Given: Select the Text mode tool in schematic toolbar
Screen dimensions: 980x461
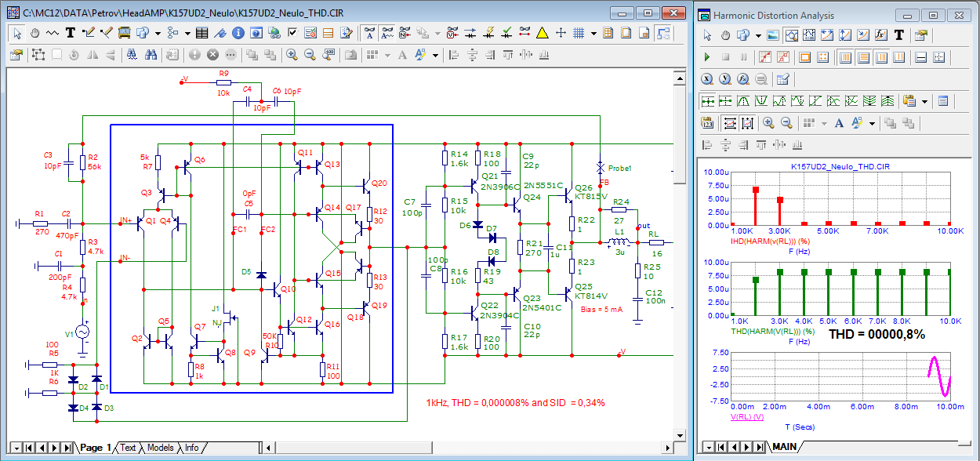Looking at the screenshot, I should click(x=71, y=33).
